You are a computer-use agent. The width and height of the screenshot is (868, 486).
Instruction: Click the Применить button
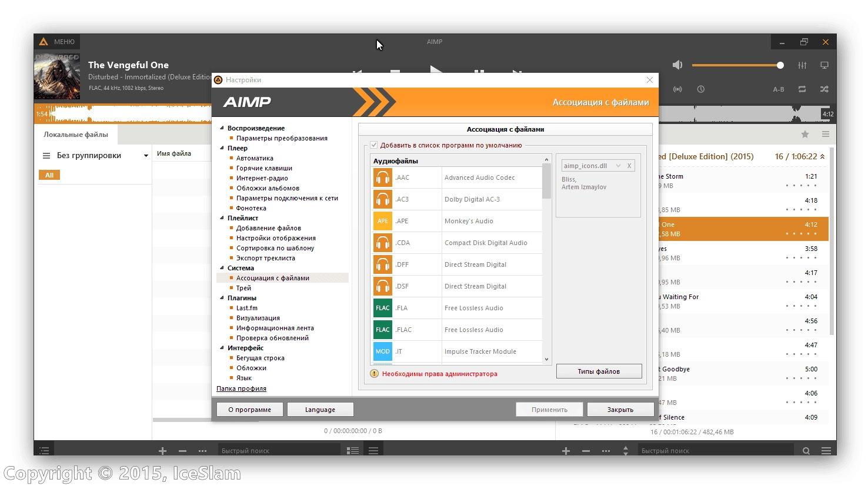pyautogui.click(x=549, y=410)
